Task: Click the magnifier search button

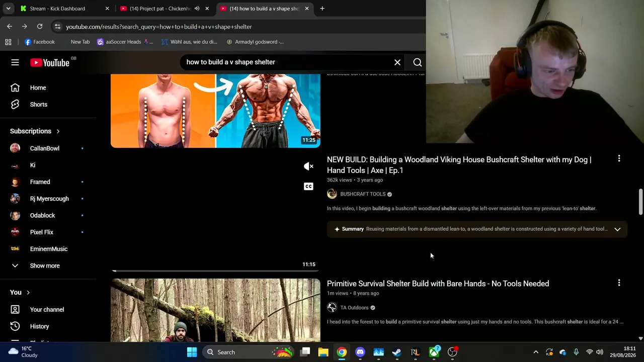Action: [x=418, y=62]
